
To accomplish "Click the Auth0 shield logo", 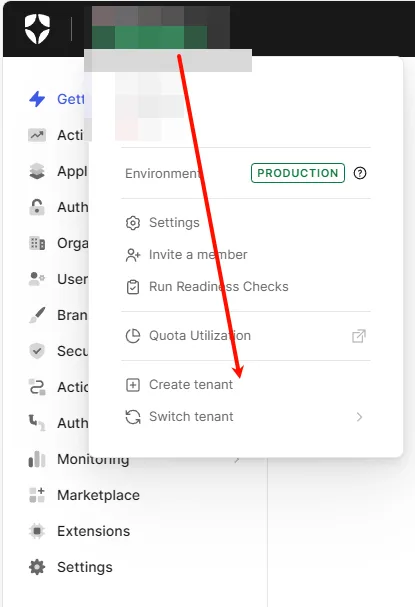I will (x=37, y=29).
